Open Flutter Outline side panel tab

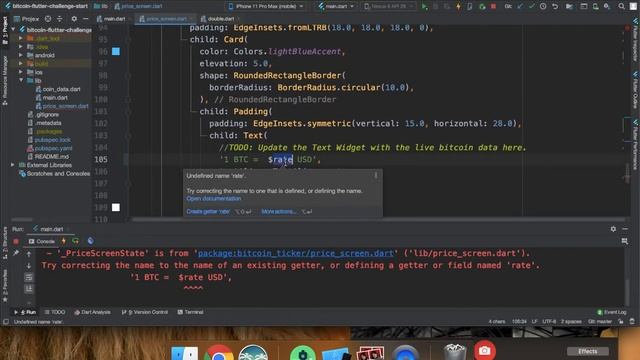click(636, 90)
